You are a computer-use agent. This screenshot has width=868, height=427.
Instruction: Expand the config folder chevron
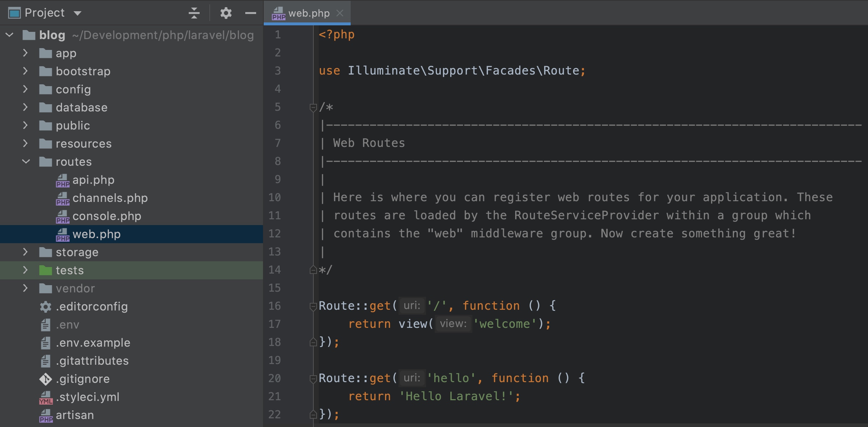point(25,89)
